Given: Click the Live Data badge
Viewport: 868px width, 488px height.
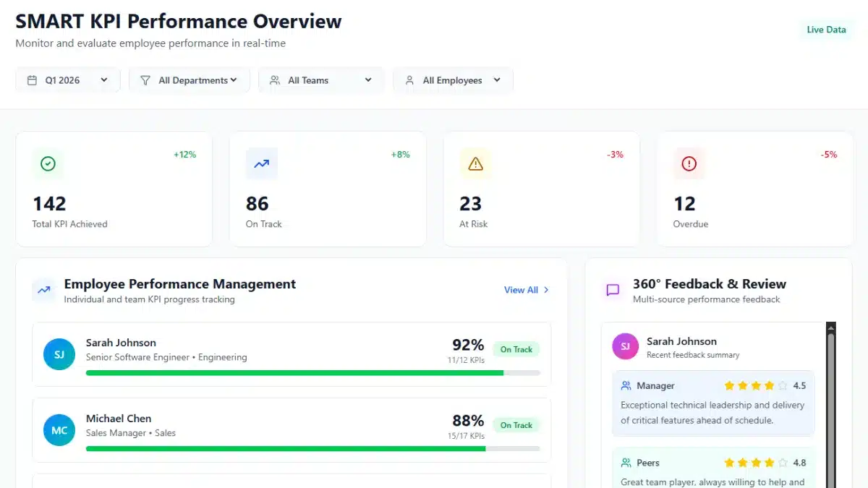Looking at the screenshot, I should pyautogui.click(x=826, y=30).
